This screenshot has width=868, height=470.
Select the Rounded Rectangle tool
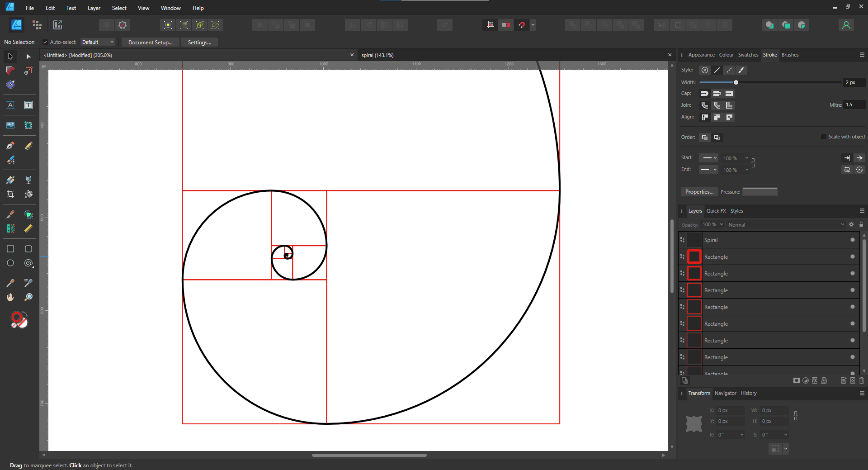[x=28, y=249]
